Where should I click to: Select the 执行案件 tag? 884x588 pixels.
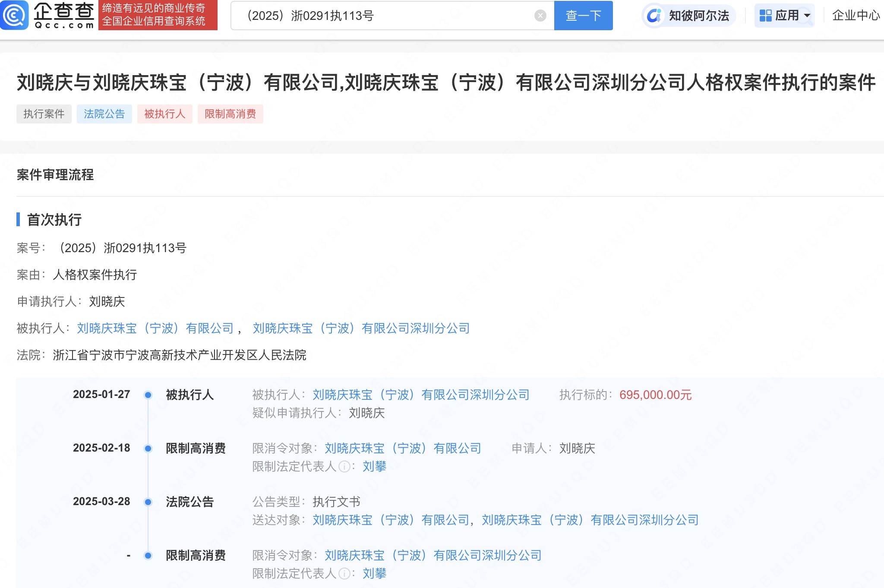pos(44,114)
